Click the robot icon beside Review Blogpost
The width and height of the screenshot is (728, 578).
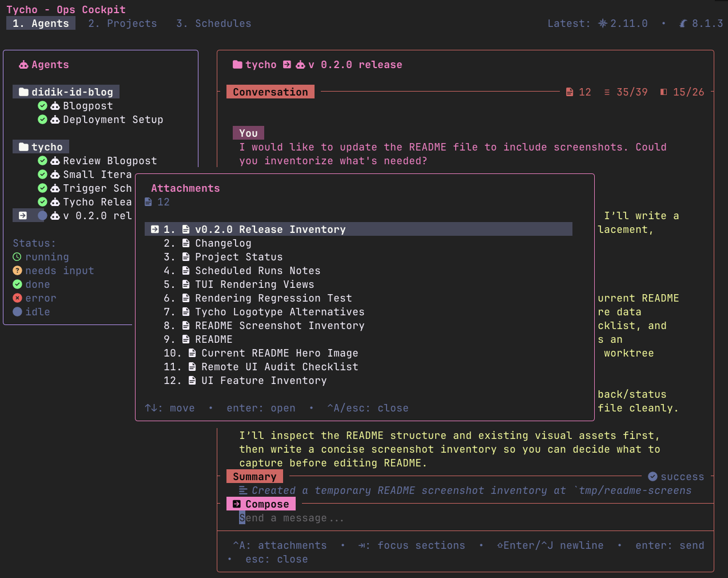pos(55,161)
